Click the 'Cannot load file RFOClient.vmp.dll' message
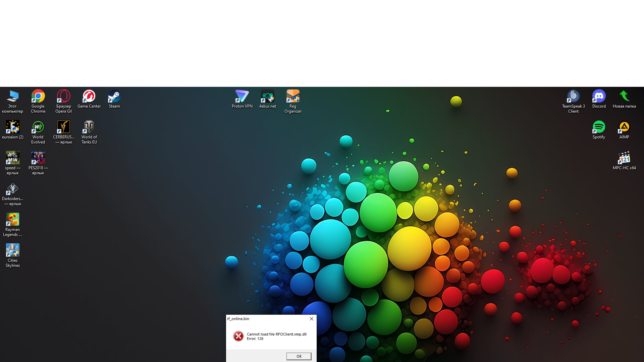This screenshot has width=644, height=362. 277,334
